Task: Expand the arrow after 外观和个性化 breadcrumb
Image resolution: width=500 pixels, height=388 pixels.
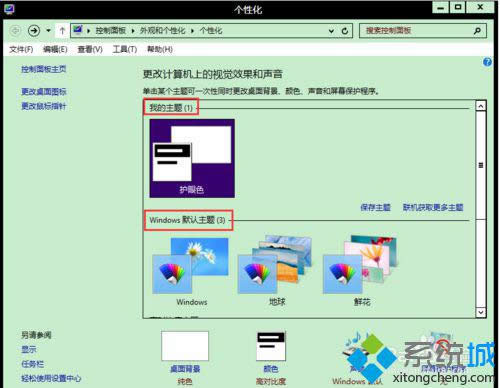Action: (x=192, y=31)
